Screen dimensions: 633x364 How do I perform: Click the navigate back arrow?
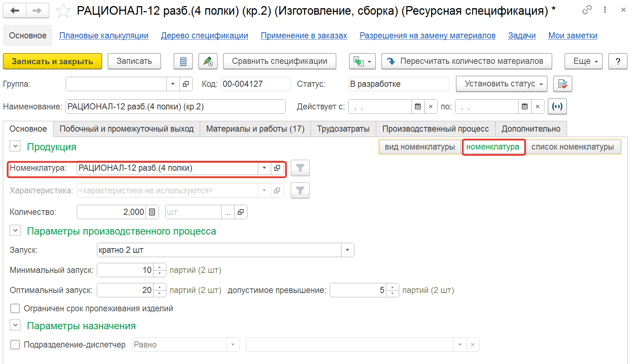15,11
